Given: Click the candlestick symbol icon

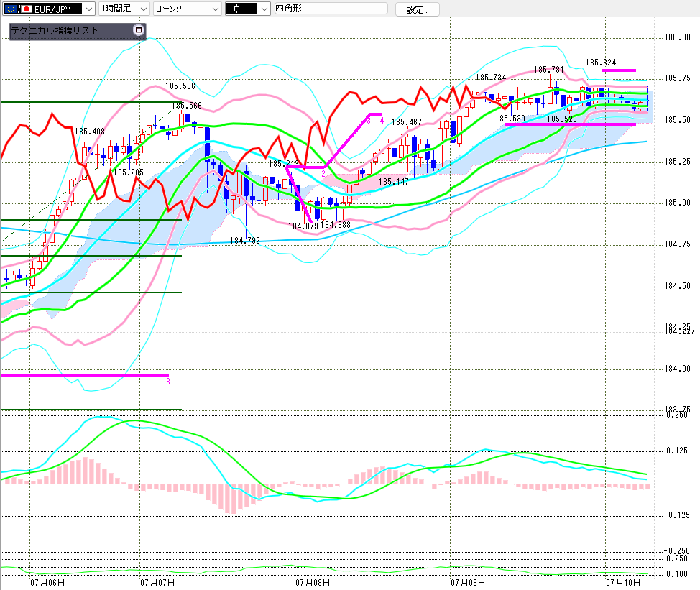Looking at the screenshot, I should point(236,9).
